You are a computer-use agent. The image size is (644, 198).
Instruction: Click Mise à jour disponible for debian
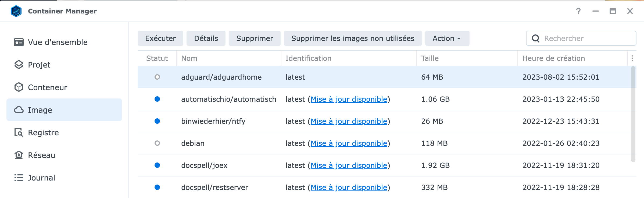pyautogui.click(x=349, y=143)
